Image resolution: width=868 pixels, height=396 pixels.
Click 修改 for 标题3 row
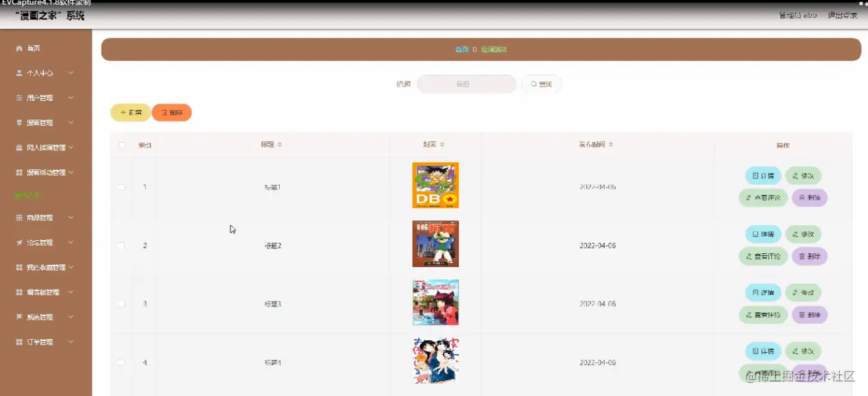pos(803,292)
